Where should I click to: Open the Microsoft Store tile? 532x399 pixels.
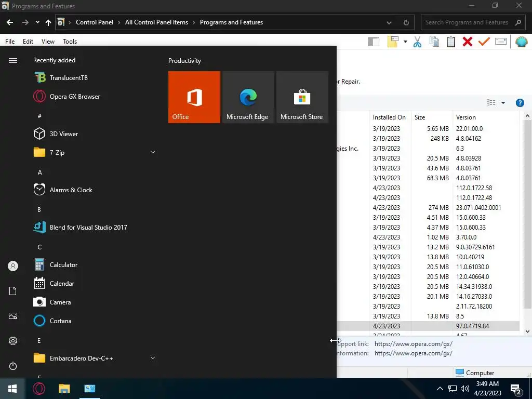[302, 97]
